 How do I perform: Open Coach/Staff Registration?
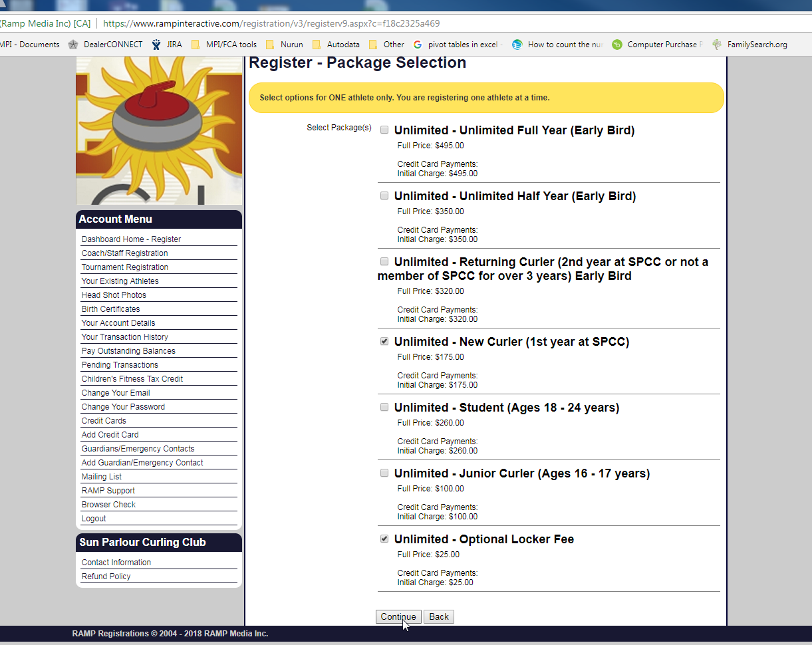pos(124,253)
